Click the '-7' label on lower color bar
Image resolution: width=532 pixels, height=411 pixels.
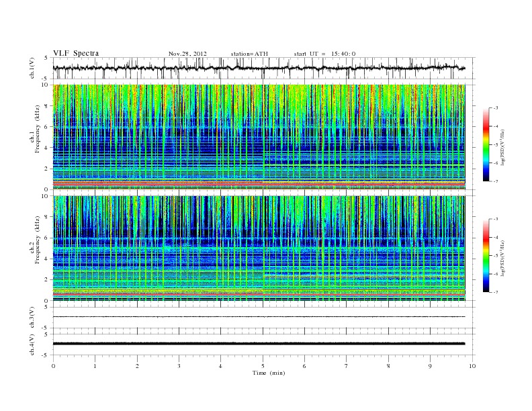click(x=496, y=292)
